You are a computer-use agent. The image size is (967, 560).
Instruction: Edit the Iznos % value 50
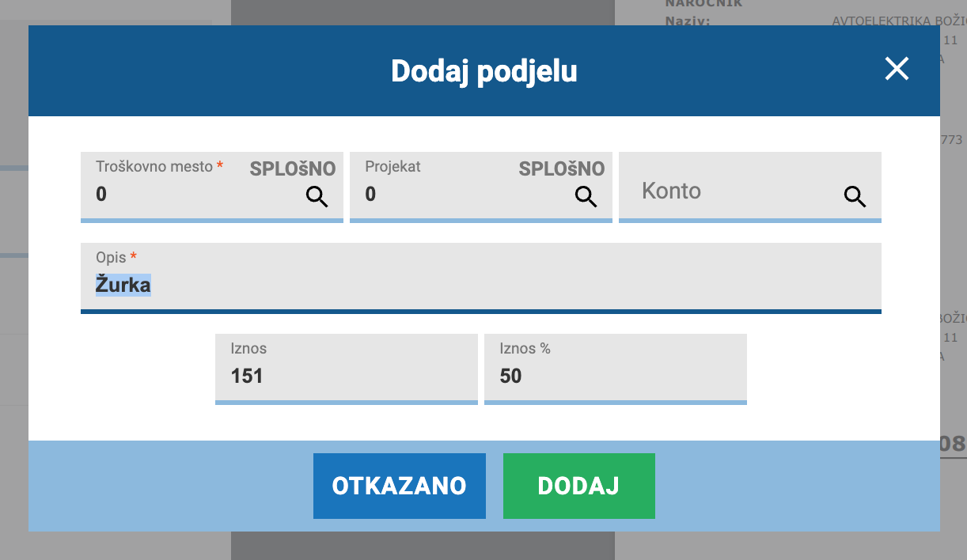[x=616, y=369]
